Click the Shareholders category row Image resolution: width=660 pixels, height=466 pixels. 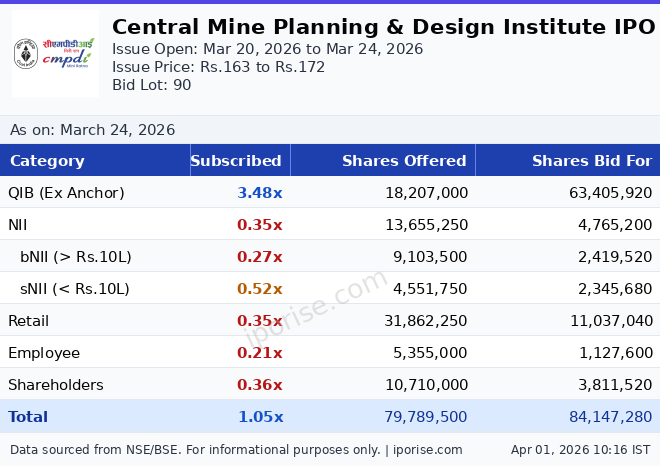[56, 385]
